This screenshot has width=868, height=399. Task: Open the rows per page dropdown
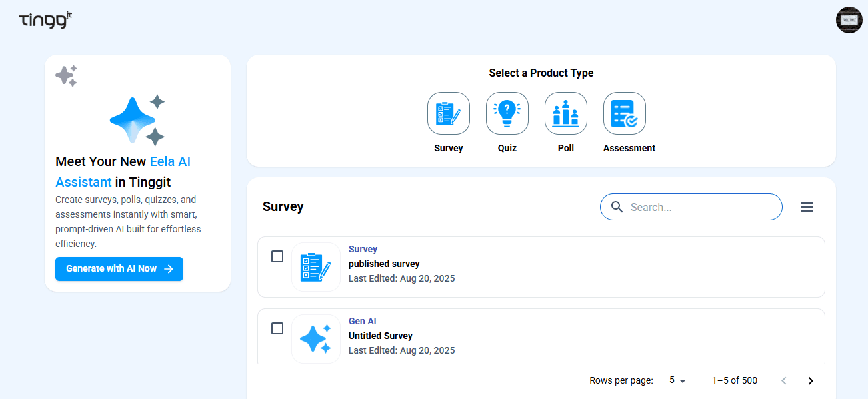[x=677, y=380]
